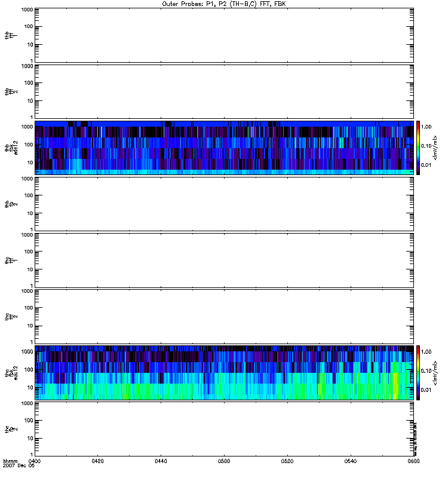Click the thc fbk edc12 spectrogram panel
Screen dimensions: 448x478
pos(225,373)
